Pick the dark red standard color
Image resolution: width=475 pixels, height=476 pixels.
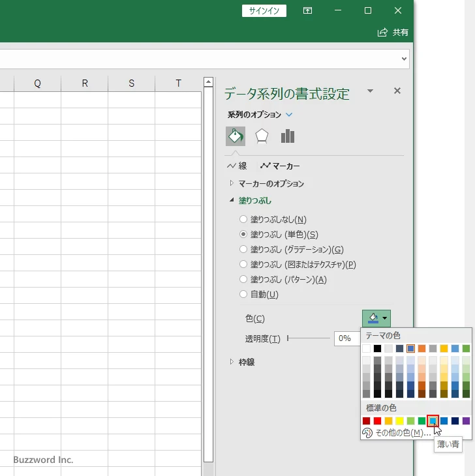[x=366, y=421]
